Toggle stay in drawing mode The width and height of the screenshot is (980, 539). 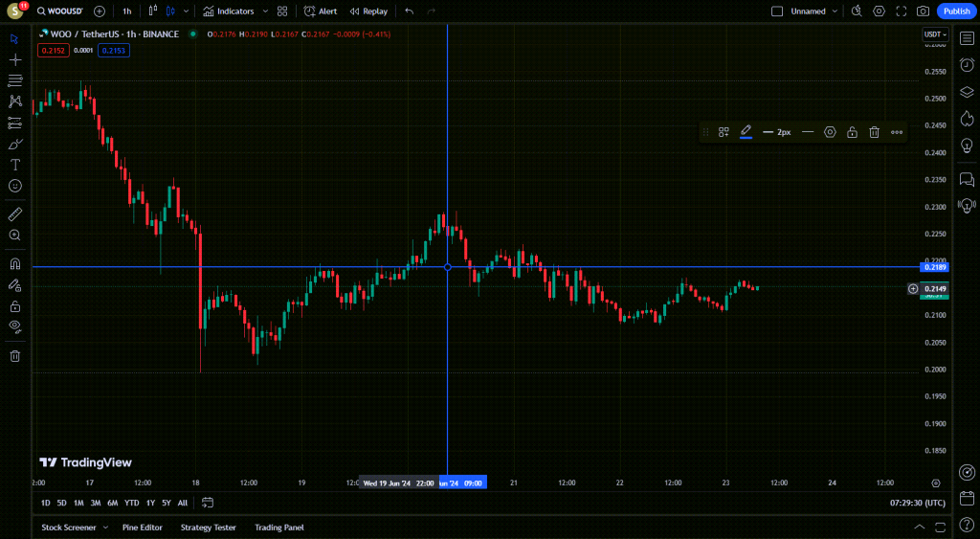(15, 285)
